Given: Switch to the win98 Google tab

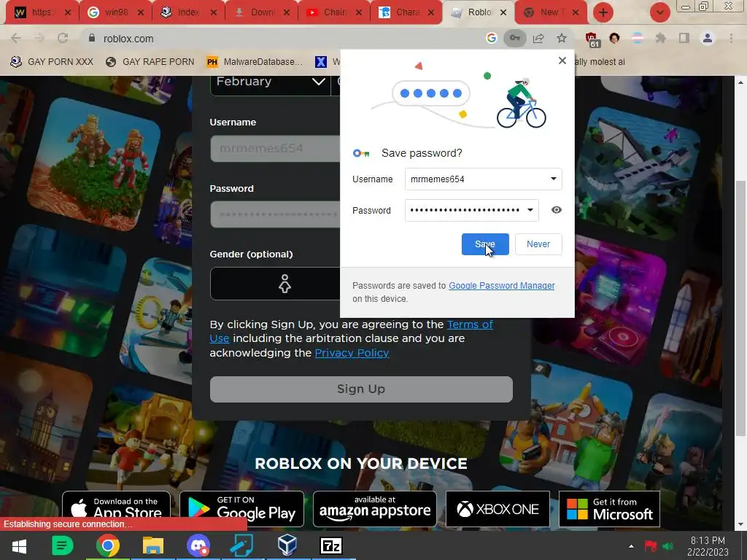Looking at the screenshot, I should click(x=116, y=12).
